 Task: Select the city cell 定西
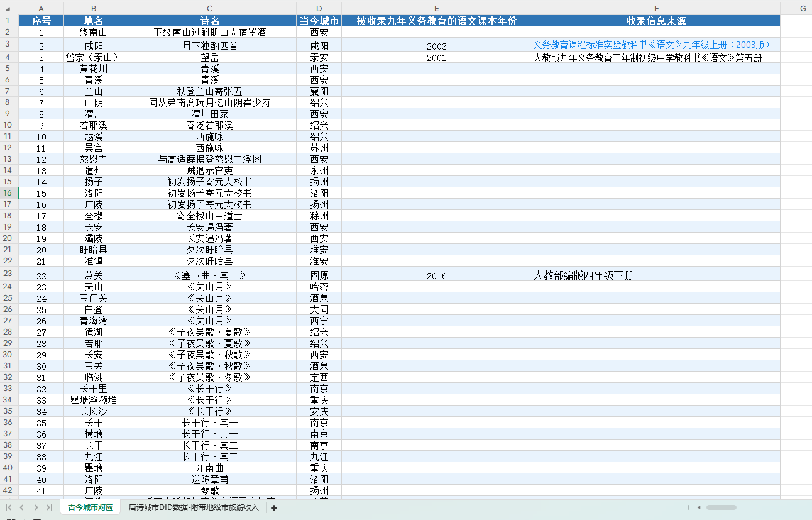tap(319, 377)
